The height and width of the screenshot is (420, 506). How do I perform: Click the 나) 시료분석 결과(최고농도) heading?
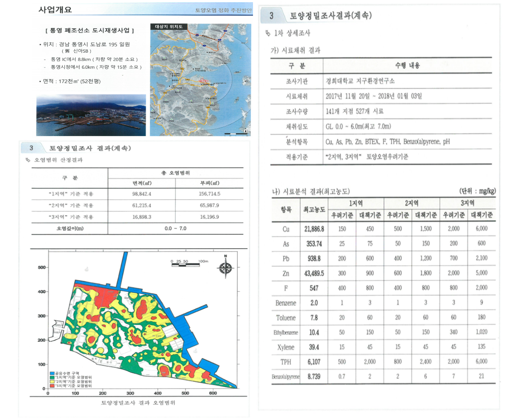pos(311,192)
